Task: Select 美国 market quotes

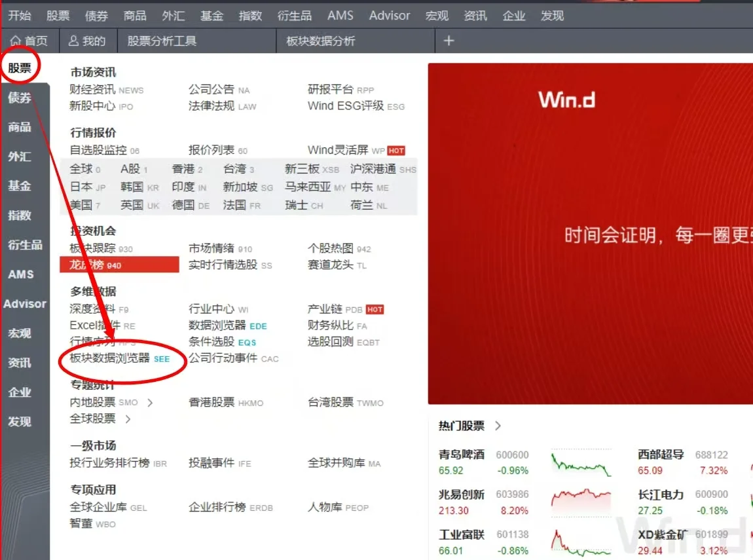Action: click(85, 206)
